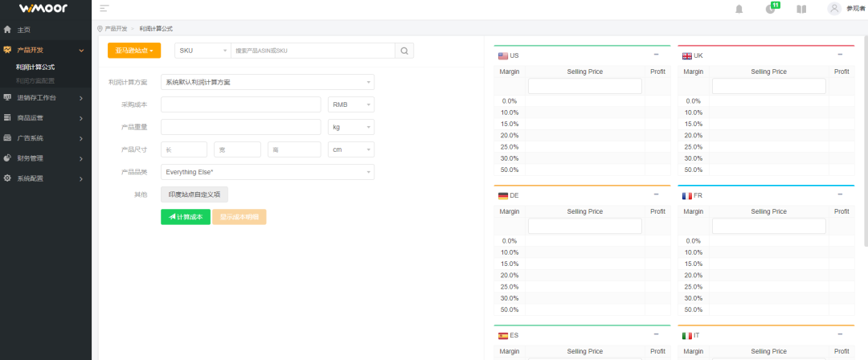Viewport: 868px width, 360px height.
Task: Toggle the sidebar collapse hamburger icon
Action: point(104,8)
